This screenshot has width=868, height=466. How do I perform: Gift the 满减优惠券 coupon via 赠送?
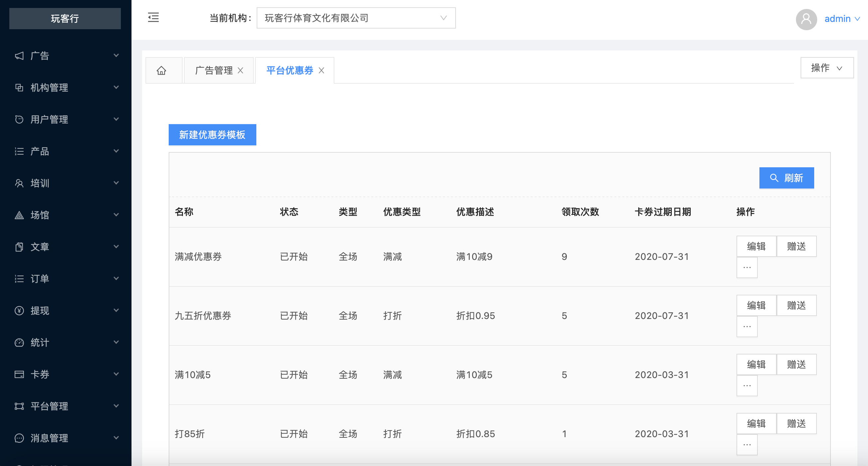coord(796,247)
